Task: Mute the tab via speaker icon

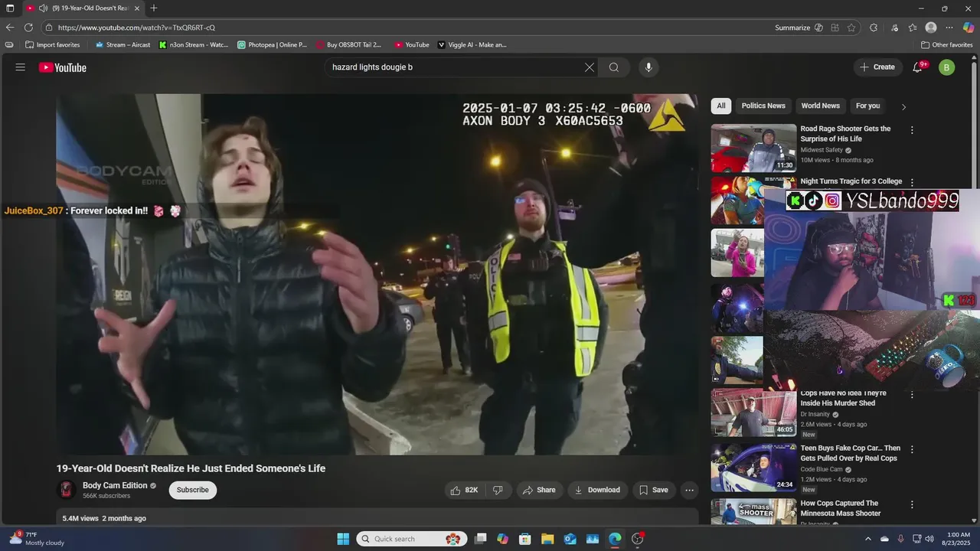Action: [43, 8]
